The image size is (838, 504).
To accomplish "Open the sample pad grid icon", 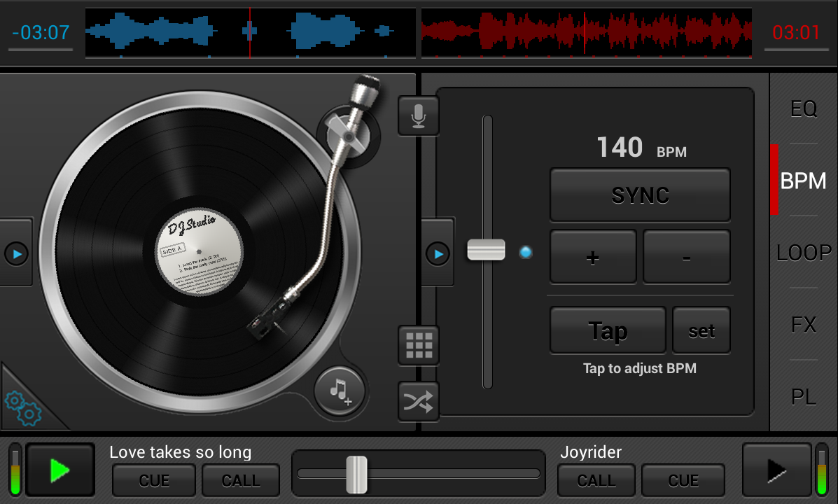I will coord(419,345).
